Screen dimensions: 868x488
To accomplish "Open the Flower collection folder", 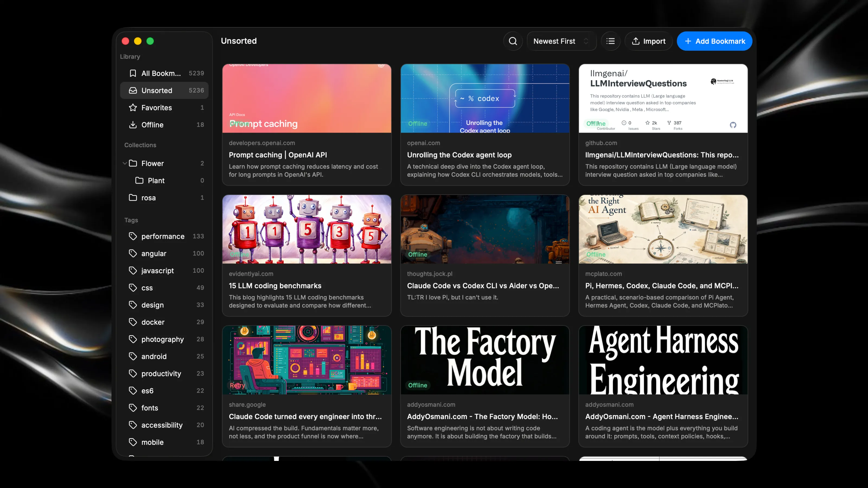I will coord(164,163).
